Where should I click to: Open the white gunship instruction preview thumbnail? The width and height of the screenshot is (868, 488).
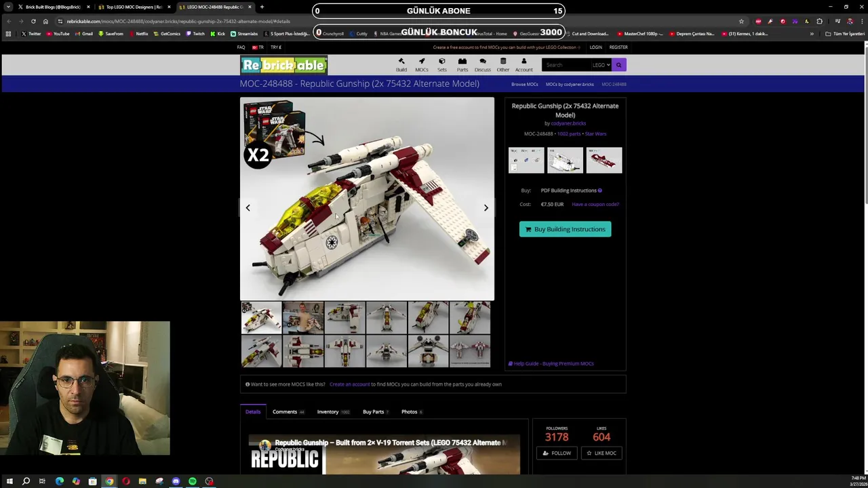pos(565,160)
